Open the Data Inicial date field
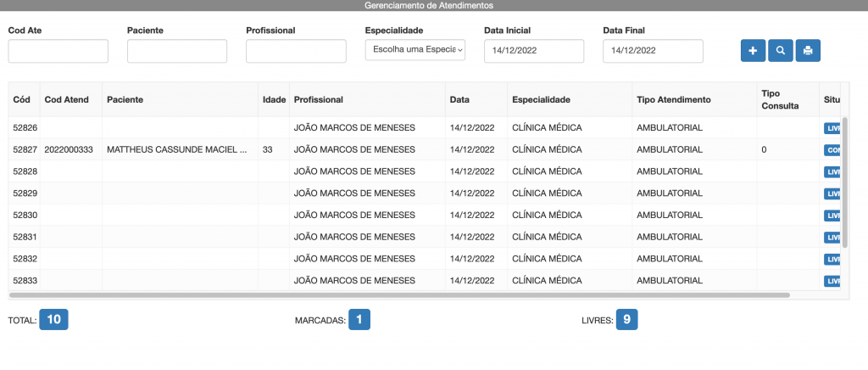The height and width of the screenshot is (370, 868). (534, 51)
